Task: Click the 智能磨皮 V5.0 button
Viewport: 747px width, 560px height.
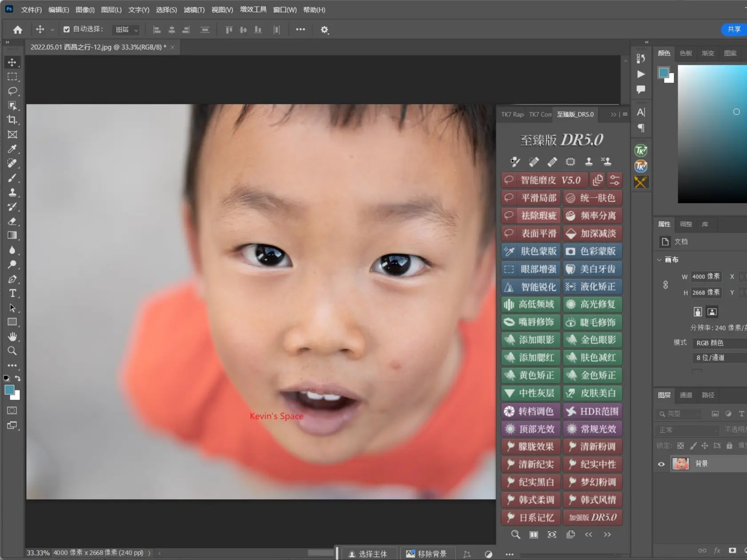Action: point(545,180)
